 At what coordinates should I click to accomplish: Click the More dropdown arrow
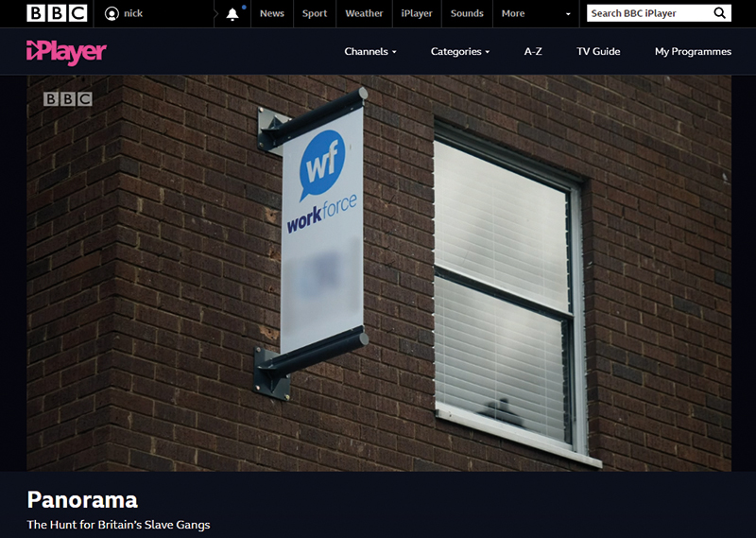click(x=568, y=14)
